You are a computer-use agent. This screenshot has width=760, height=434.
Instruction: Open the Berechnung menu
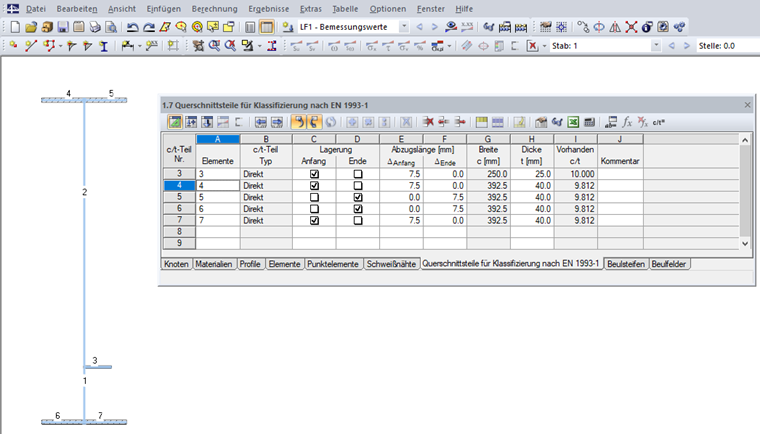[x=214, y=9]
